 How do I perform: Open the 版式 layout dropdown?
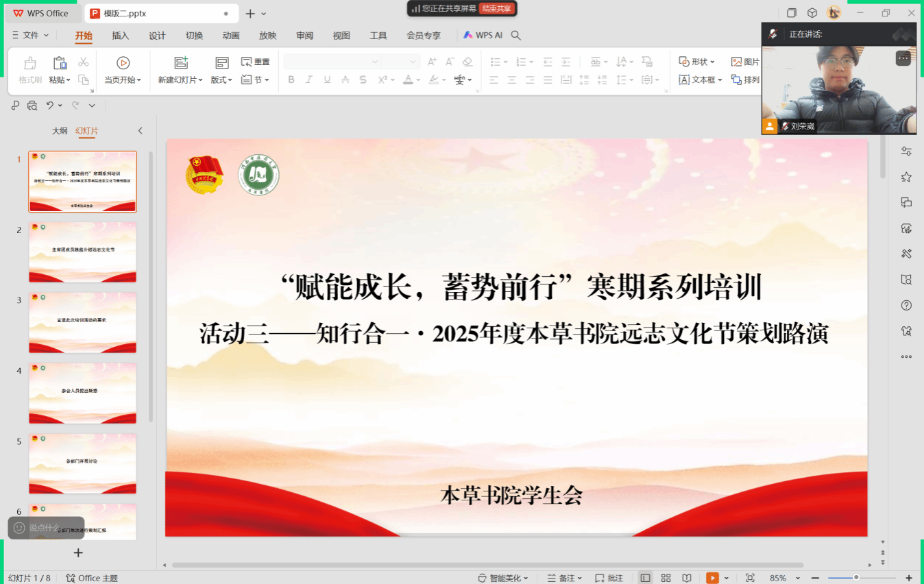(x=221, y=80)
